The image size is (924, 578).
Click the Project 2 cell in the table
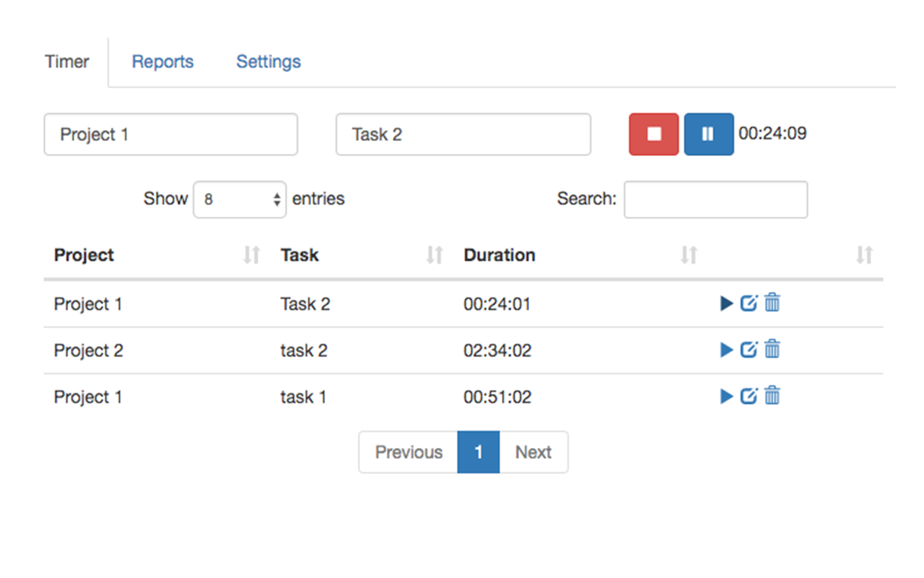[x=89, y=350]
